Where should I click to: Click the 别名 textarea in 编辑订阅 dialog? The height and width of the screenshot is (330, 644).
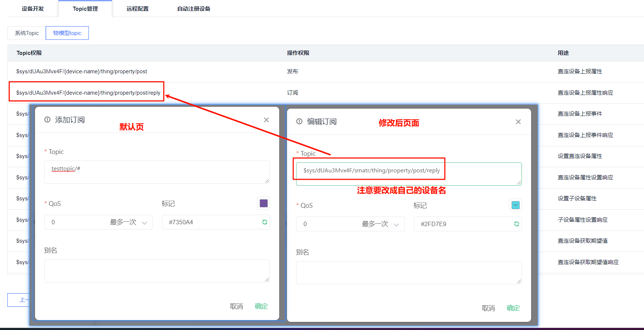click(409, 273)
